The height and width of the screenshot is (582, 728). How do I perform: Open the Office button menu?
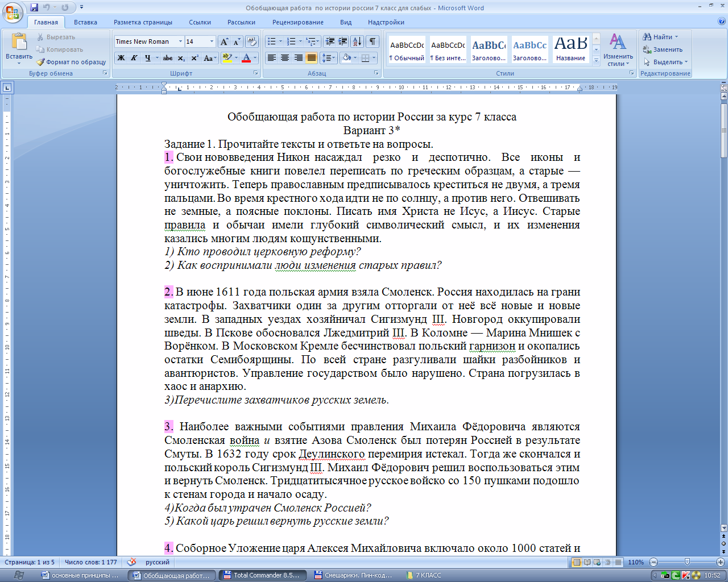(x=13, y=12)
